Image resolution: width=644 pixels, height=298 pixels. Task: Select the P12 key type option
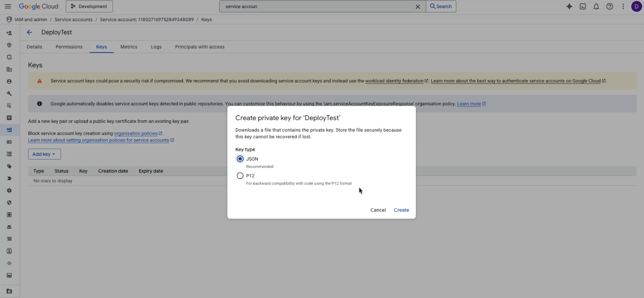tap(240, 176)
